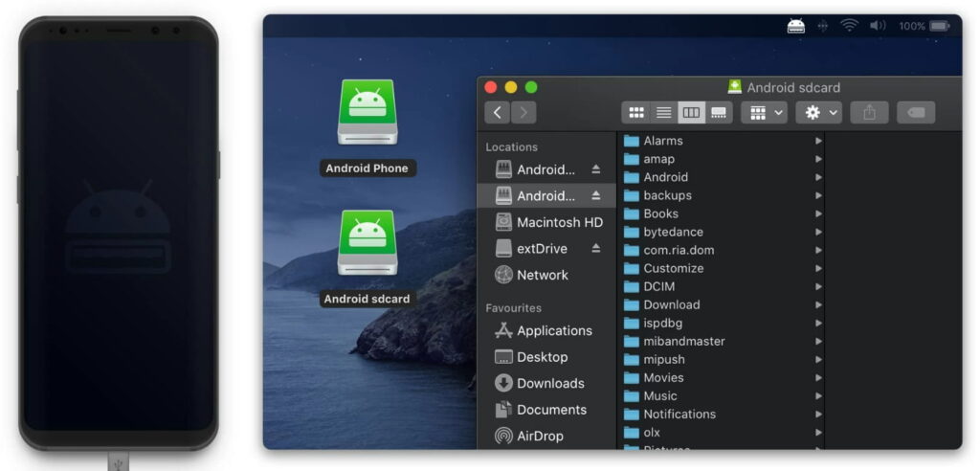Expand the olx folder arrow
This screenshot has height=471, width=980.
click(x=818, y=432)
